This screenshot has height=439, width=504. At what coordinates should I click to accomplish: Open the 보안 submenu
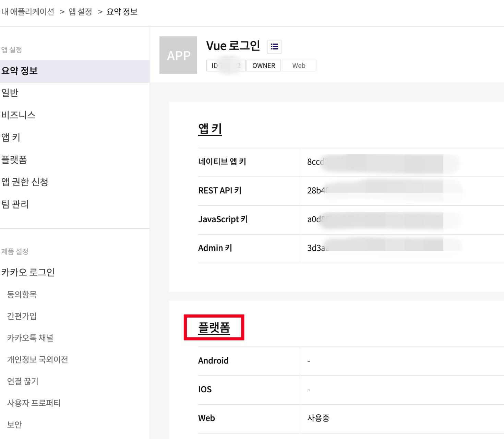click(14, 425)
